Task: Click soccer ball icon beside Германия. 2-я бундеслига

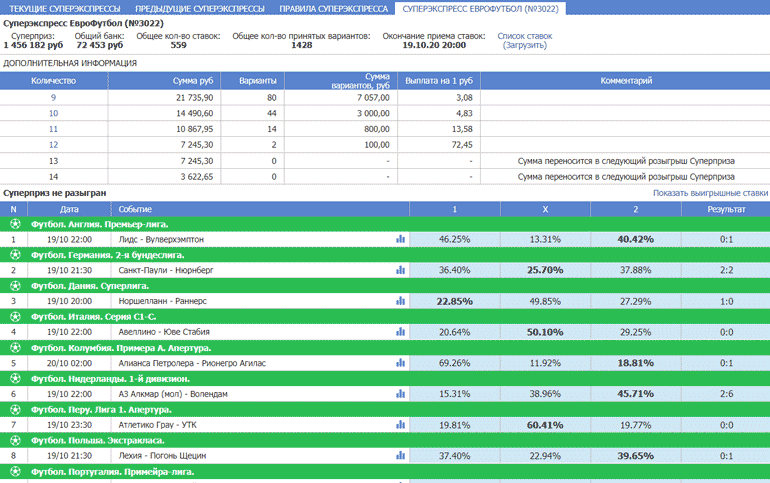Action: click(x=14, y=255)
